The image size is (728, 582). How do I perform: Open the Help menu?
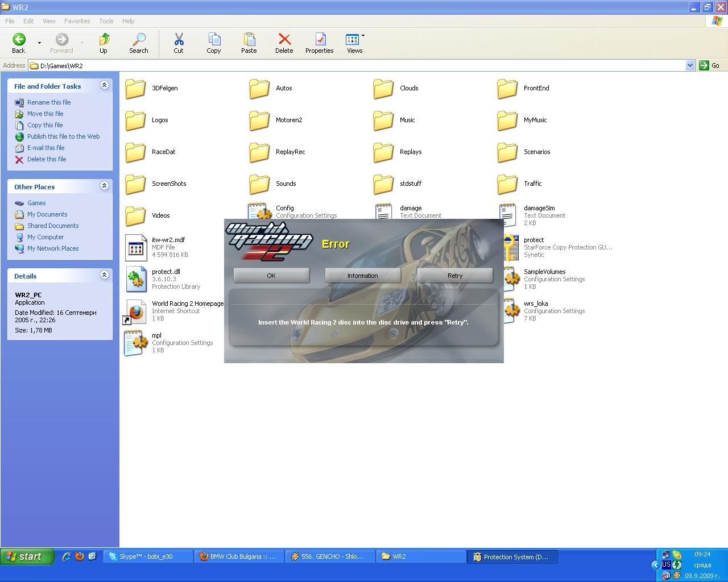pos(129,21)
